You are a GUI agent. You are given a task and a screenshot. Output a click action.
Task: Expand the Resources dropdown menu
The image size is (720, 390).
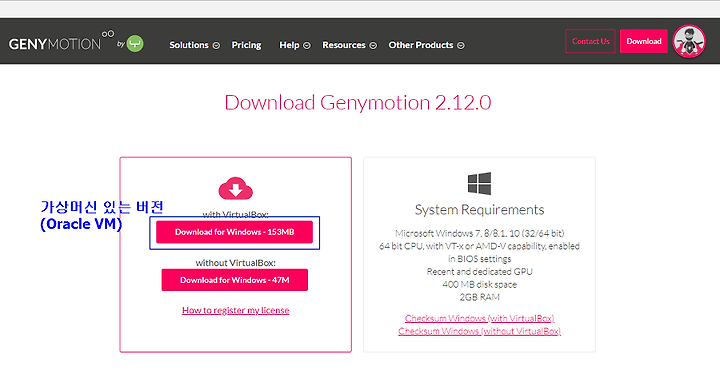click(x=349, y=45)
